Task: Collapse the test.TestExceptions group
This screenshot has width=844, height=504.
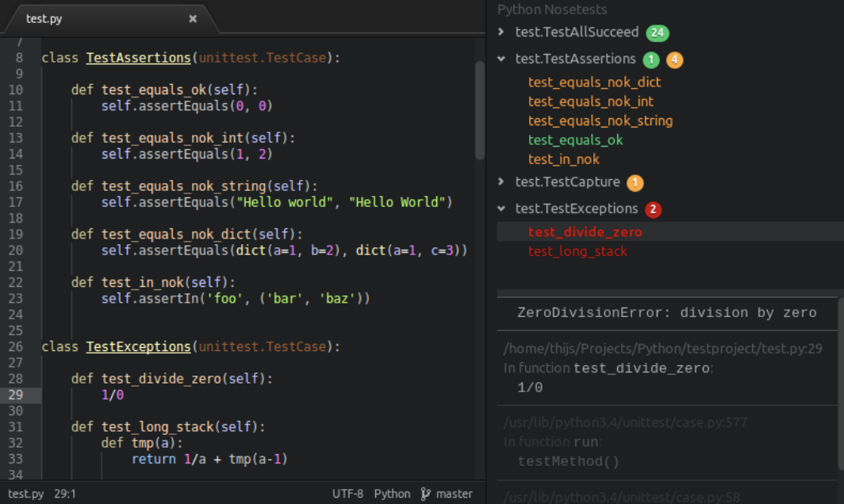Action: click(501, 208)
